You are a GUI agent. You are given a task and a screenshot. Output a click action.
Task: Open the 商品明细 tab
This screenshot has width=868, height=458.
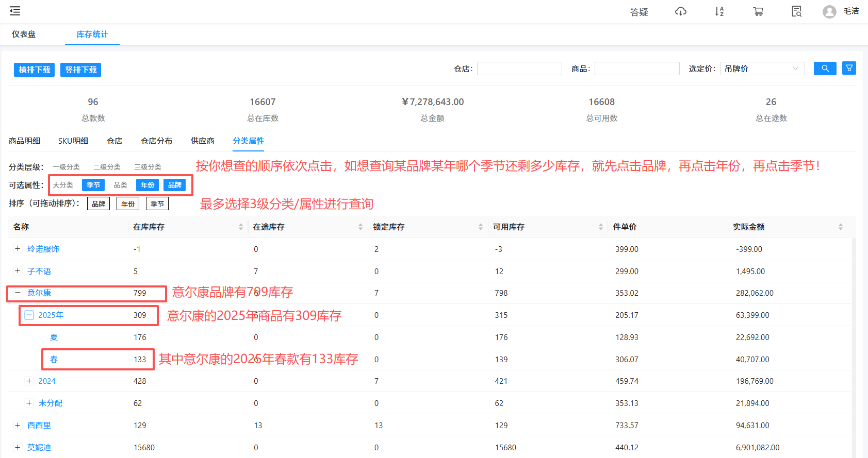24,141
